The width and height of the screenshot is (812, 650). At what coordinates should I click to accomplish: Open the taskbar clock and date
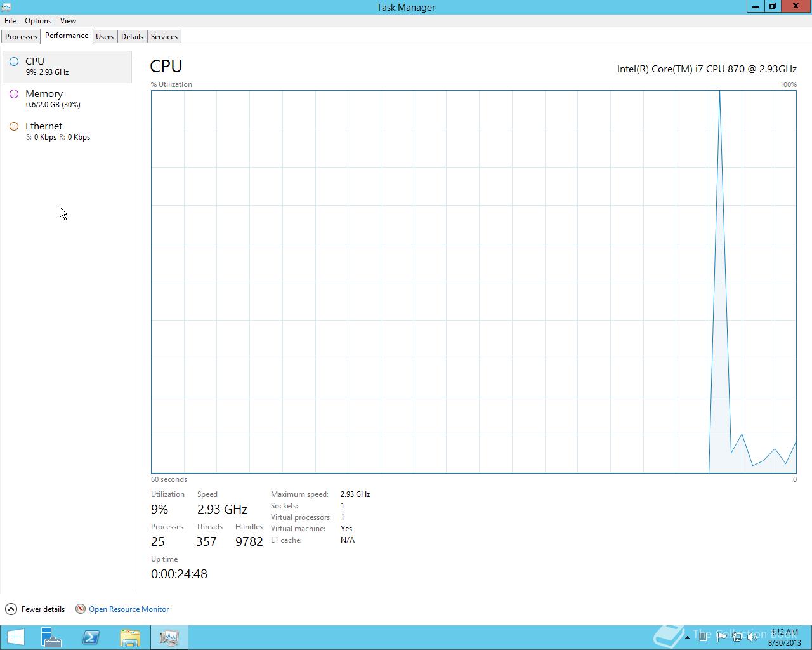785,637
